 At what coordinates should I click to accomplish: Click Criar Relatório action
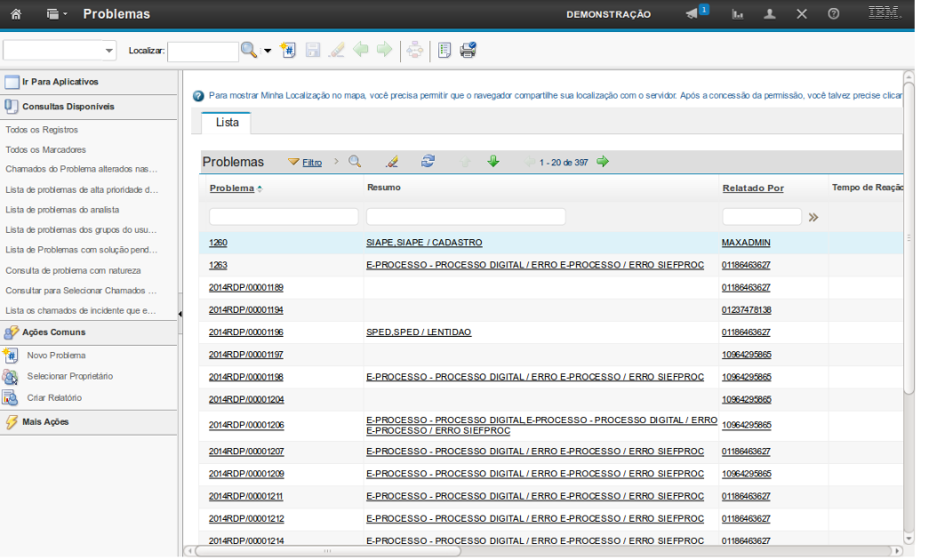[54, 397]
